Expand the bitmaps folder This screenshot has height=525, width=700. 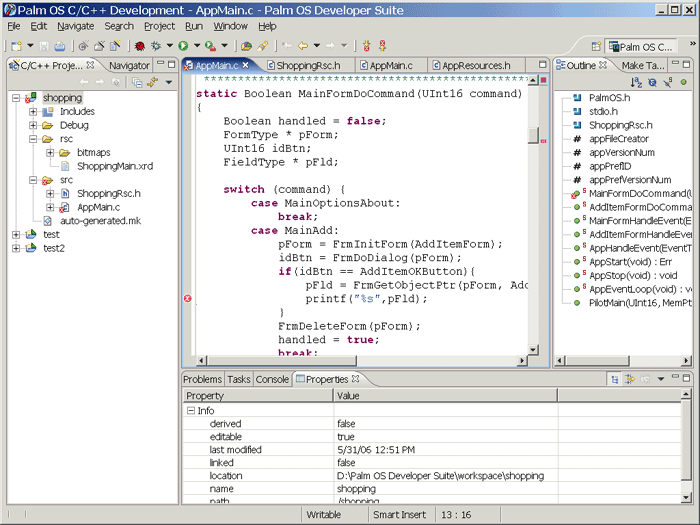[50, 153]
